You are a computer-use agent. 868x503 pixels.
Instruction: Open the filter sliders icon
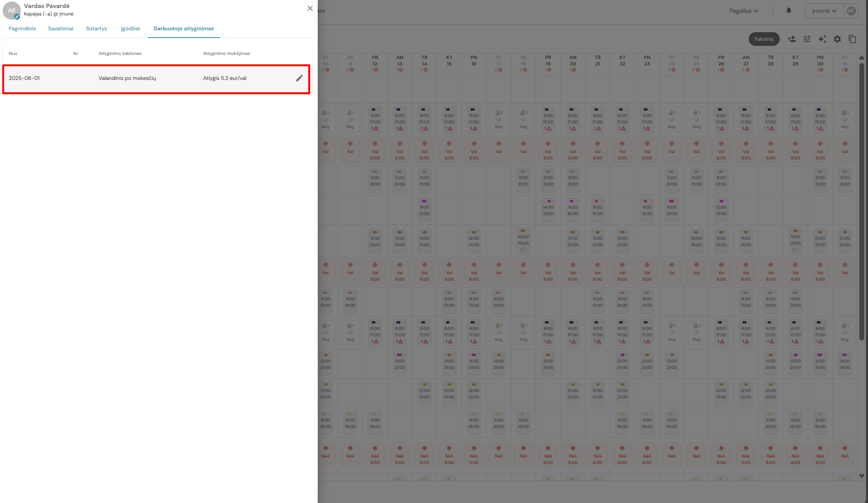(x=807, y=39)
